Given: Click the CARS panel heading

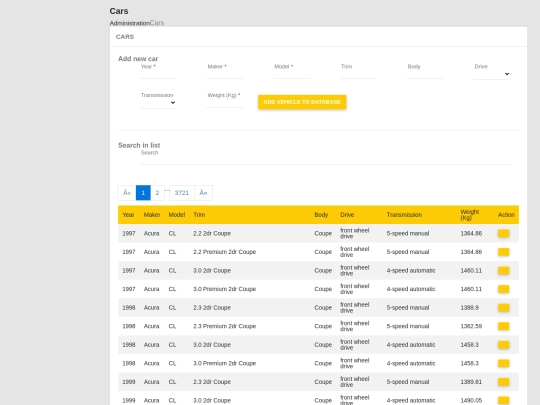Looking at the screenshot, I should tap(125, 37).
